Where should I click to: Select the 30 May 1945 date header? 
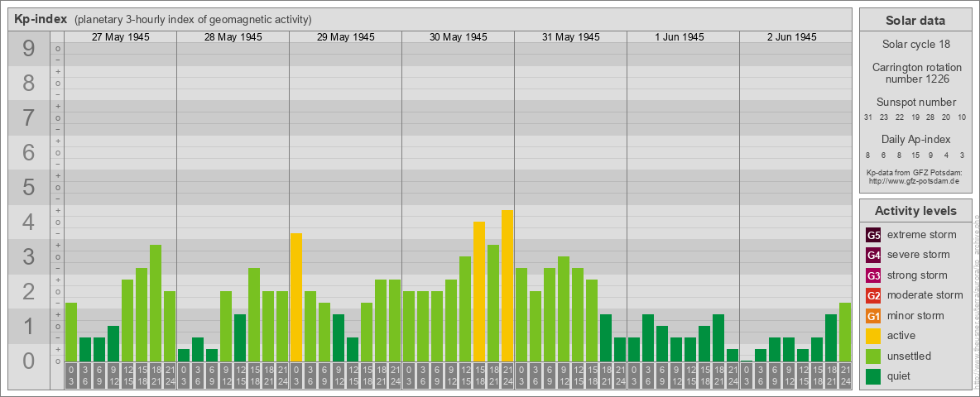click(458, 37)
